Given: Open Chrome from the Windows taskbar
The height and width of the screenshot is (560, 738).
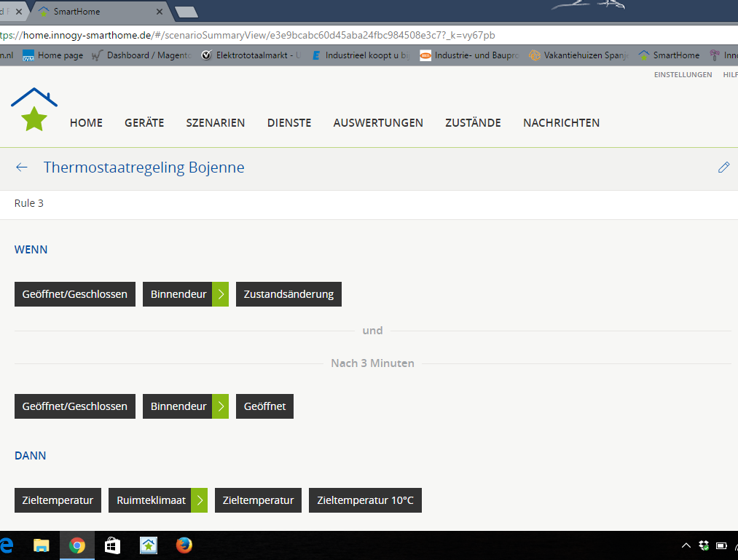Looking at the screenshot, I should tap(77, 545).
